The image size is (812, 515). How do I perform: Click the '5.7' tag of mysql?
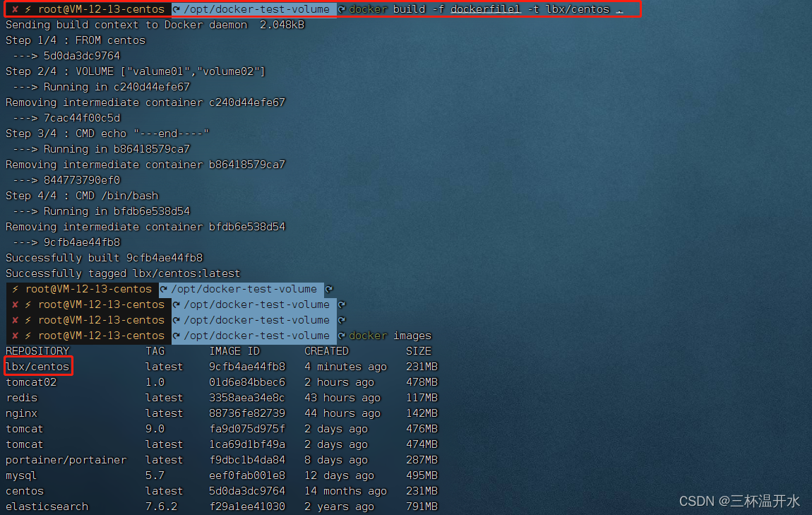(x=155, y=475)
